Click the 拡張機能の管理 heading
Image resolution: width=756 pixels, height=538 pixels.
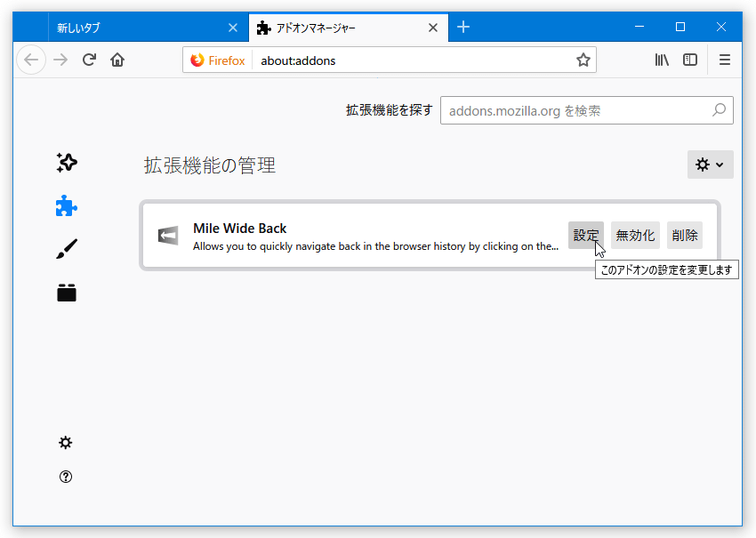210,165
